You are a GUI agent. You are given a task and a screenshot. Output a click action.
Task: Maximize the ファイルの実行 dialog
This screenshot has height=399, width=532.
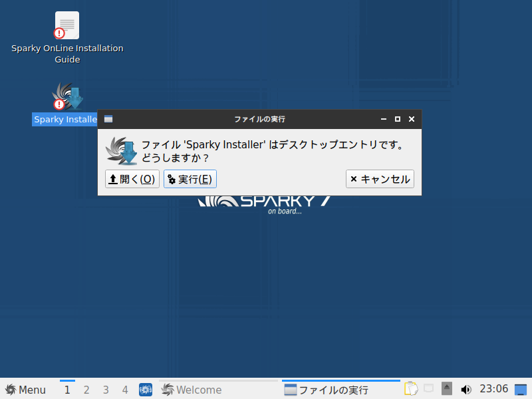point(397,119)
